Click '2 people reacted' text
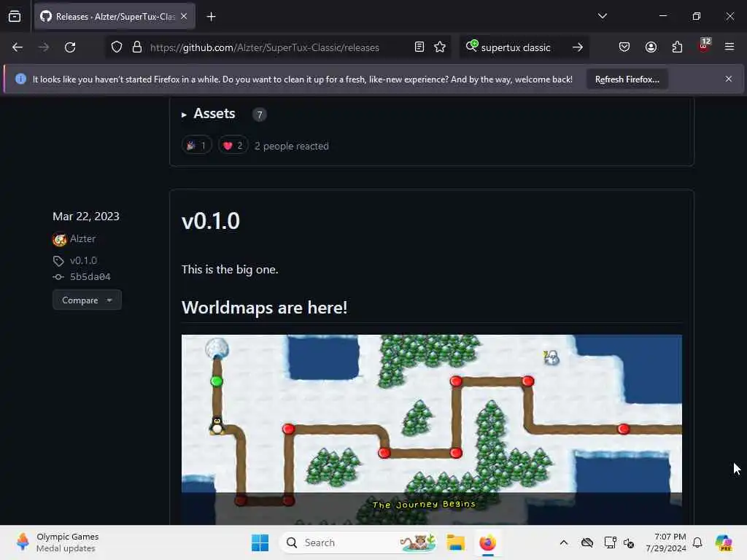This screenshot has width=747, height=560. (x=292, y=146)
